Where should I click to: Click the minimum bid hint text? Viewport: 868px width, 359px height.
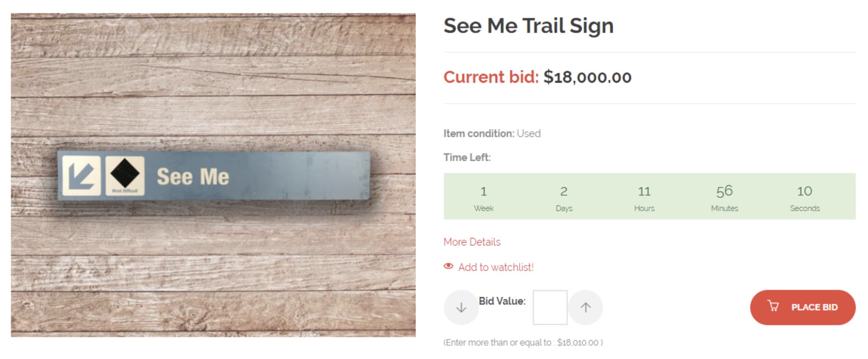(x=523, y=343)
